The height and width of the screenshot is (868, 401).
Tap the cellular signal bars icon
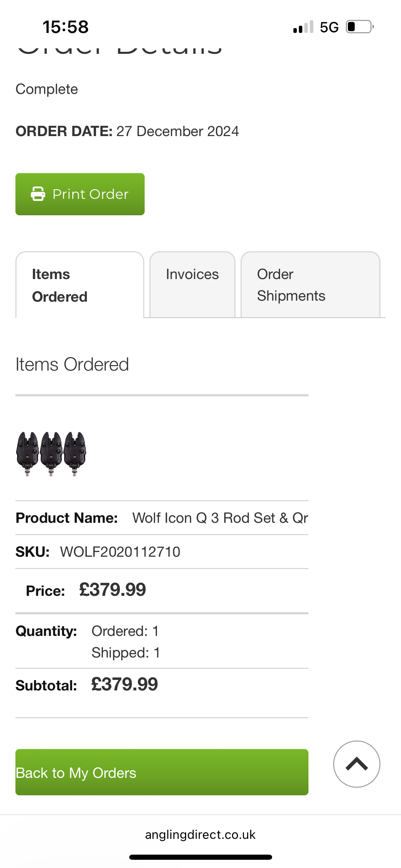[303, 27]
